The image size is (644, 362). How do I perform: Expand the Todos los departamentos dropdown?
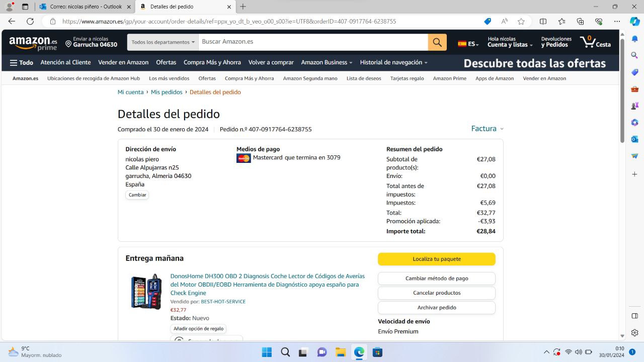coord(163,42)
